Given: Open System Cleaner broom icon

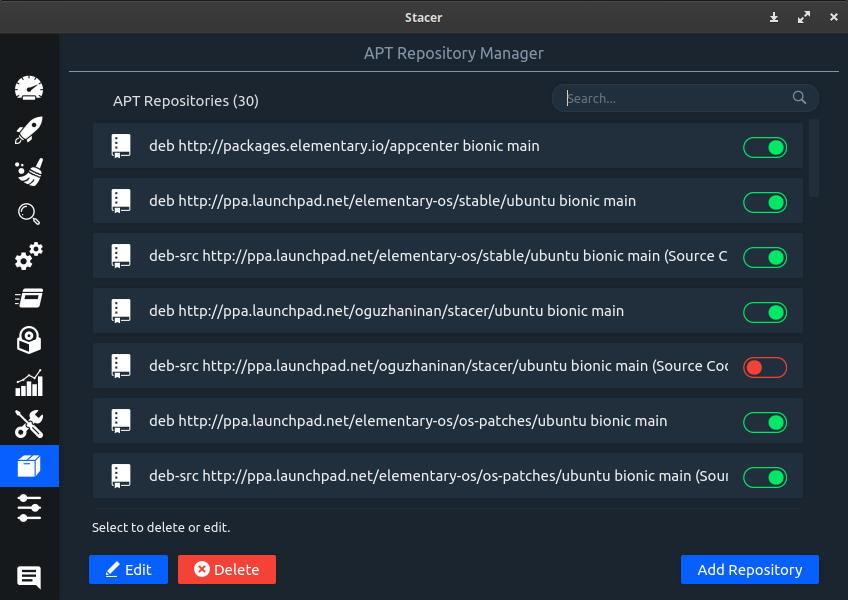Looking at the screenshot, I should [29, 173].
